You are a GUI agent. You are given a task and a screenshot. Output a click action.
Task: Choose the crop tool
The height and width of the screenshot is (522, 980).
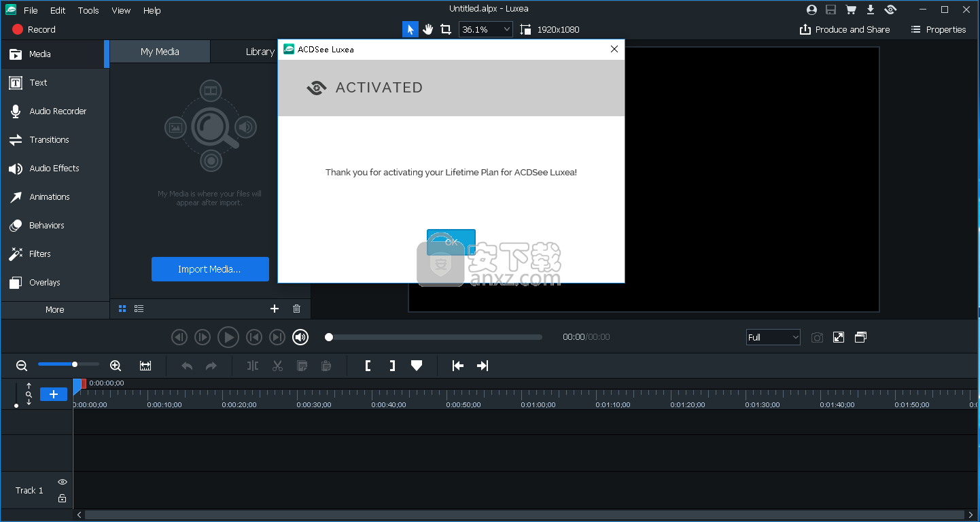point(446,29)
